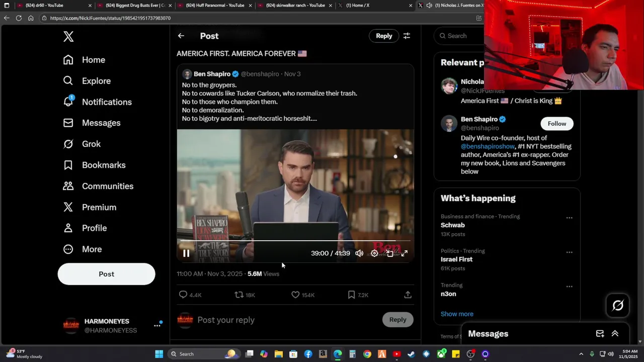Click the X logo in sidebar
The height and width of the screenshot is (362, 644).
click(x=68, y=36)
